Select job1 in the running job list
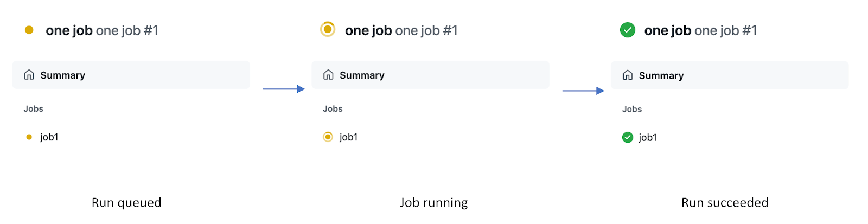868x224 pixels. tap(348, 137)
